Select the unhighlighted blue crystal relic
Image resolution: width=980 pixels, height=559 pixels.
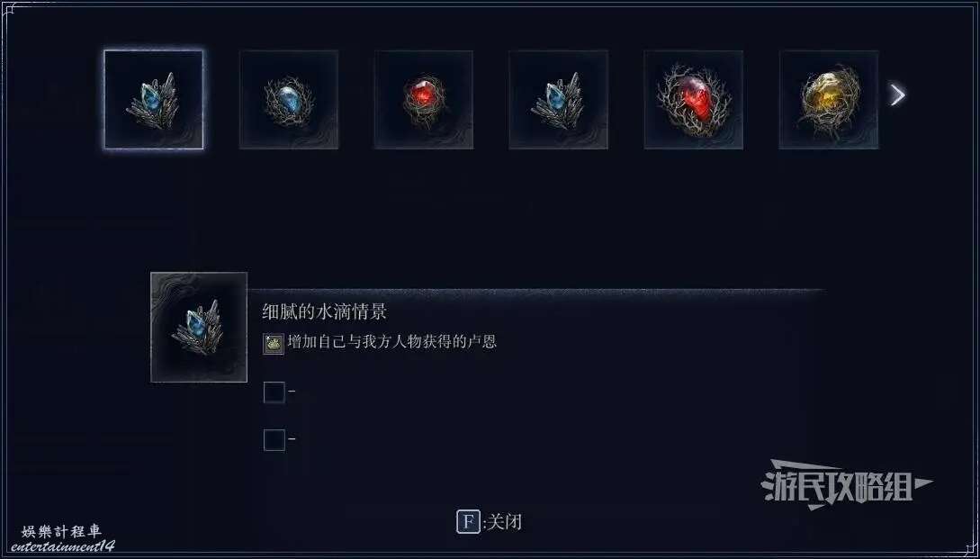tap(559, 100)
